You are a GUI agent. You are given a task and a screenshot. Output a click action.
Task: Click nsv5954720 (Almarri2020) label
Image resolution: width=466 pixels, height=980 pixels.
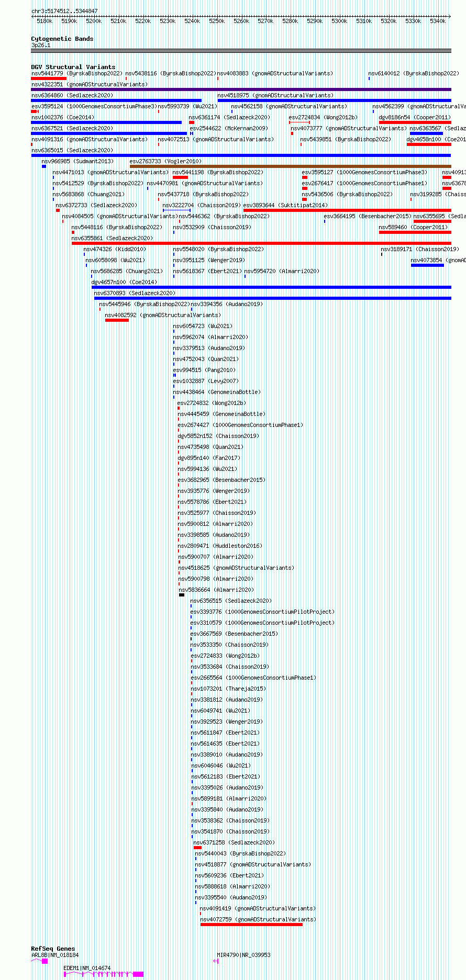click(x=282, y=272)
